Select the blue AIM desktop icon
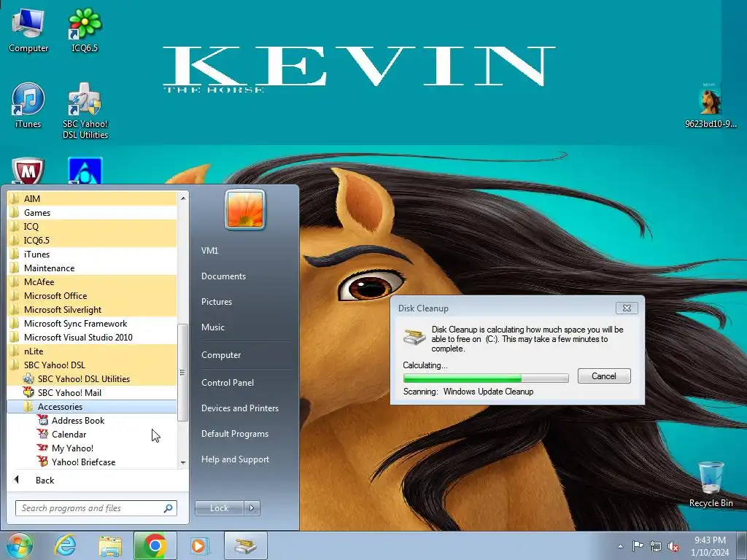This screenshot has width=747, height=560. [x=85, y=171]
